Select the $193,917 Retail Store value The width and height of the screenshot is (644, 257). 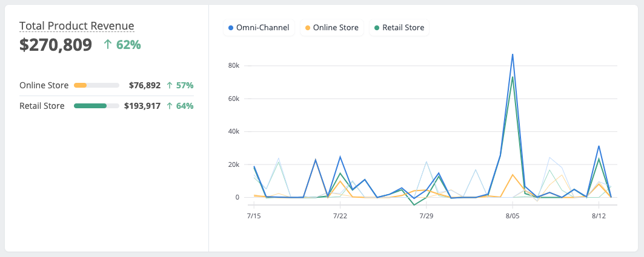(x=142, y=106)
